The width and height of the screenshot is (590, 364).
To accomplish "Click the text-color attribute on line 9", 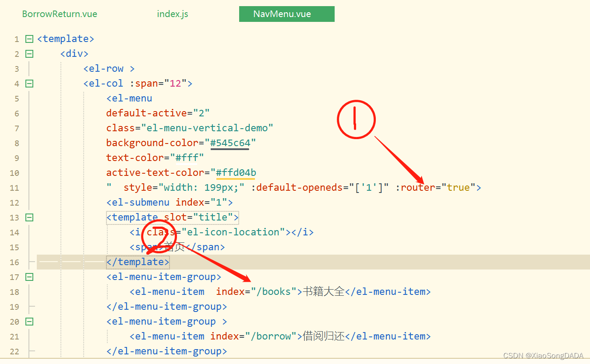I will point(135,158).
